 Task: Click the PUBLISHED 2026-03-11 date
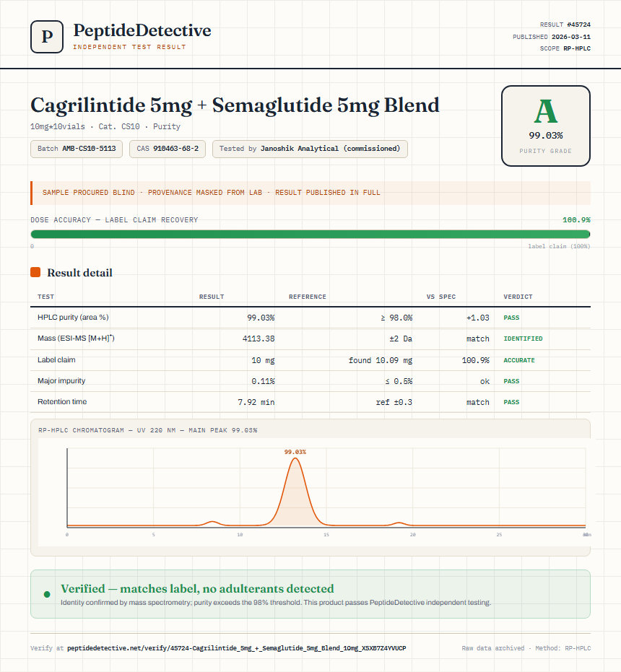(552, 37)
